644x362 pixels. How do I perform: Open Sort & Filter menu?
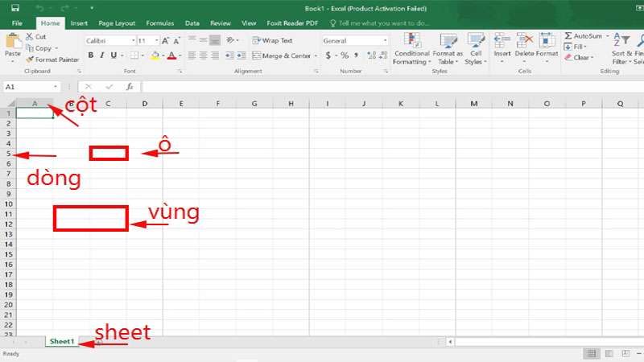pos(621,48)
